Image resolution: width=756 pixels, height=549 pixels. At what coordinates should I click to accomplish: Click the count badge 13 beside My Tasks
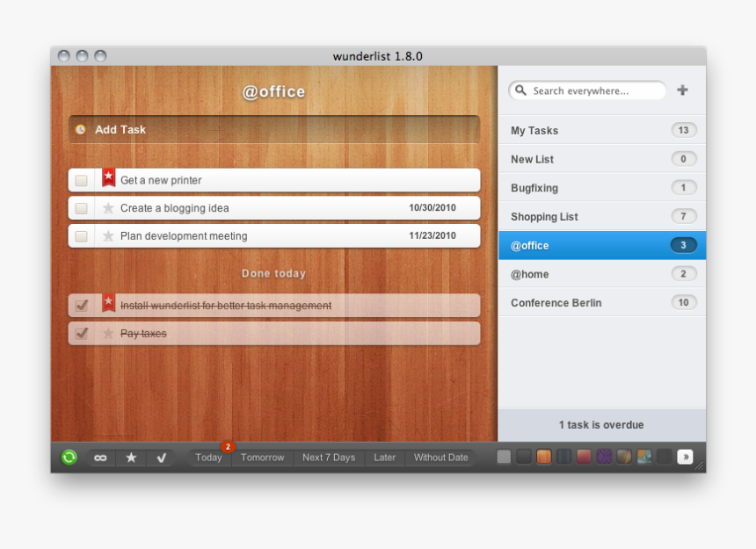683,130
